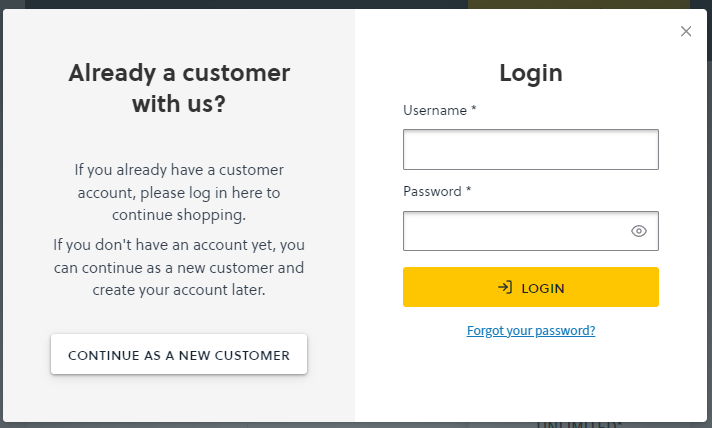Click the 'If you already have a customer account' paragraph
This screenshot has height=428, width=712.
coord(179,192)
